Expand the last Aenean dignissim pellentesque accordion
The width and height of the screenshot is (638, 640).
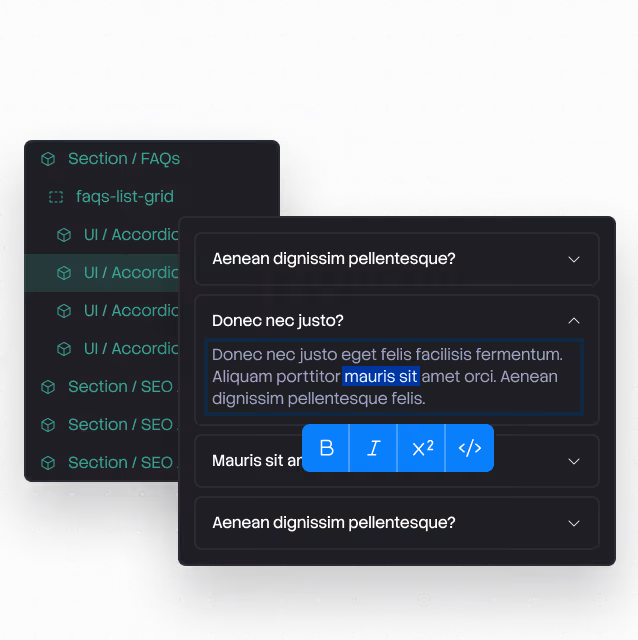[574, 523]
